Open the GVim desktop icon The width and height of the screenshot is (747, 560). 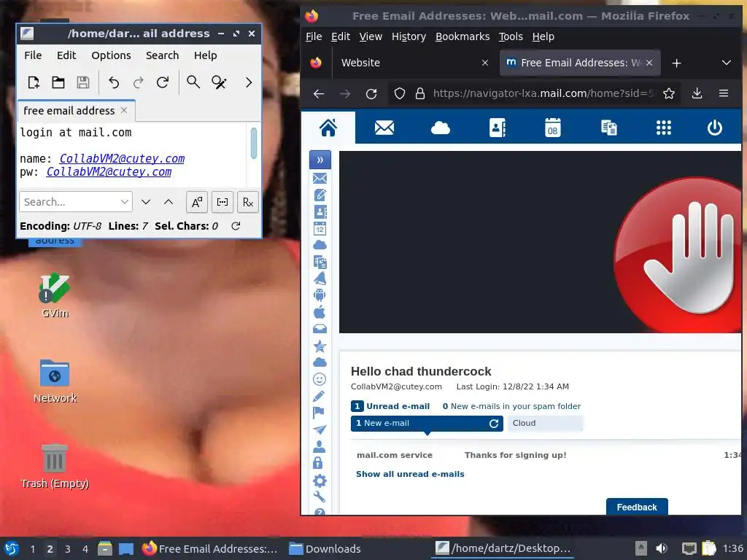(x=55, y=295)
